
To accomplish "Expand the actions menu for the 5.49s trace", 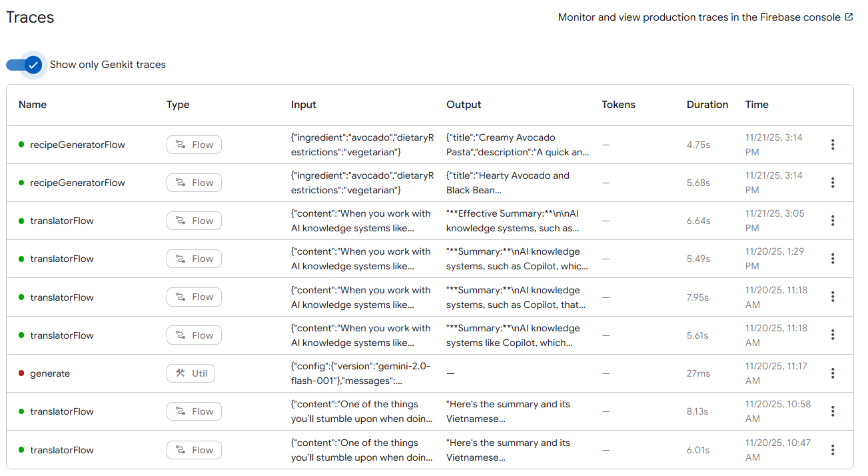I will pos(832,259).
